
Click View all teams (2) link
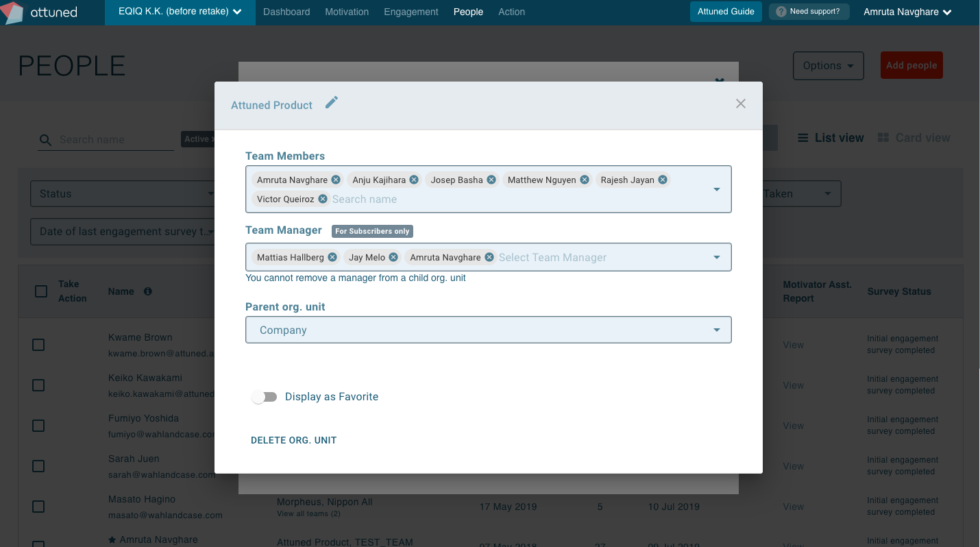point(308,513)
